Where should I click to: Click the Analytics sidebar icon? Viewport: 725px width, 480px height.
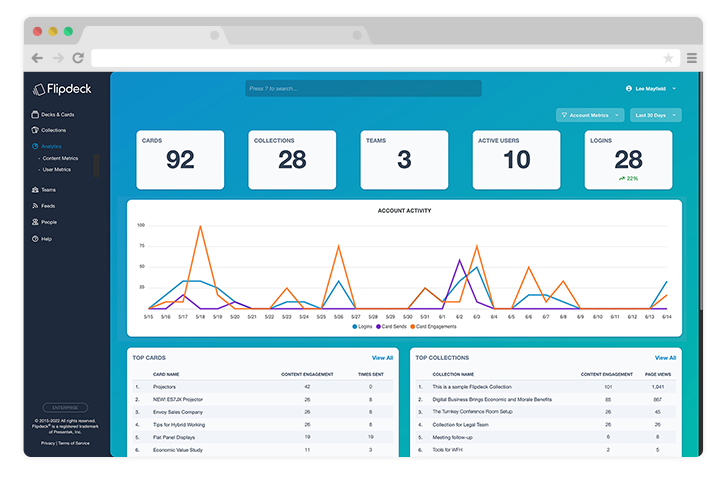(x=35, y=146)
